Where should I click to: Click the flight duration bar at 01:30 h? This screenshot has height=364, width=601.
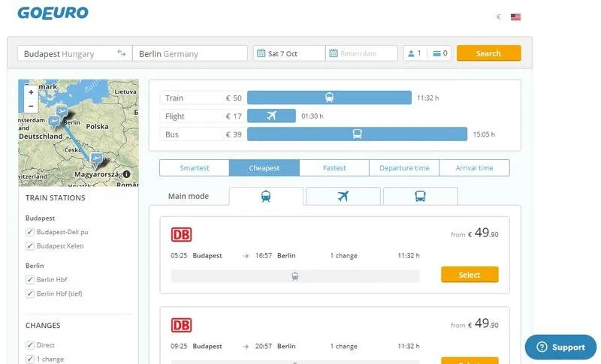point(271,116)
